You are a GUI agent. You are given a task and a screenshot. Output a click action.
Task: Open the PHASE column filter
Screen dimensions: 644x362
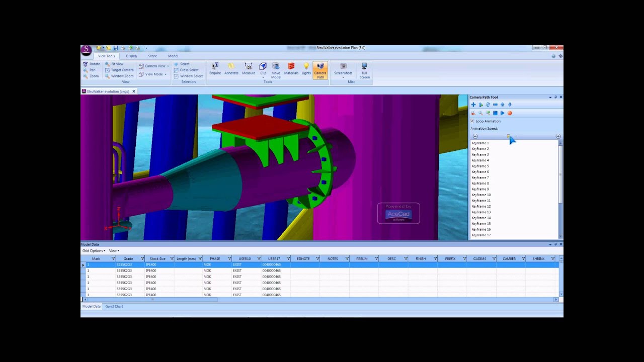tap(229, 258)
